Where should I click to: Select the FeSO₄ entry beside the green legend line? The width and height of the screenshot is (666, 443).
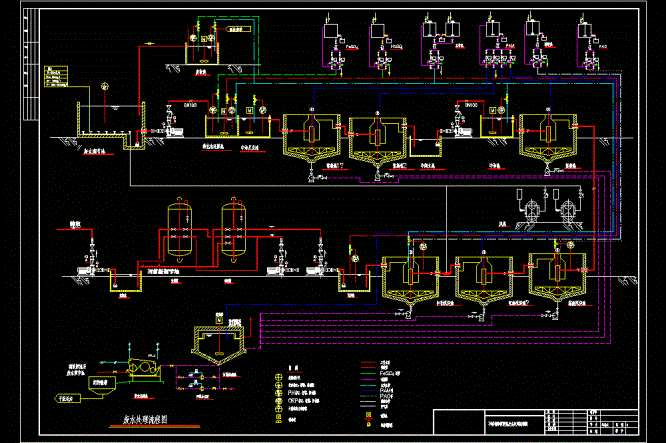389,374
